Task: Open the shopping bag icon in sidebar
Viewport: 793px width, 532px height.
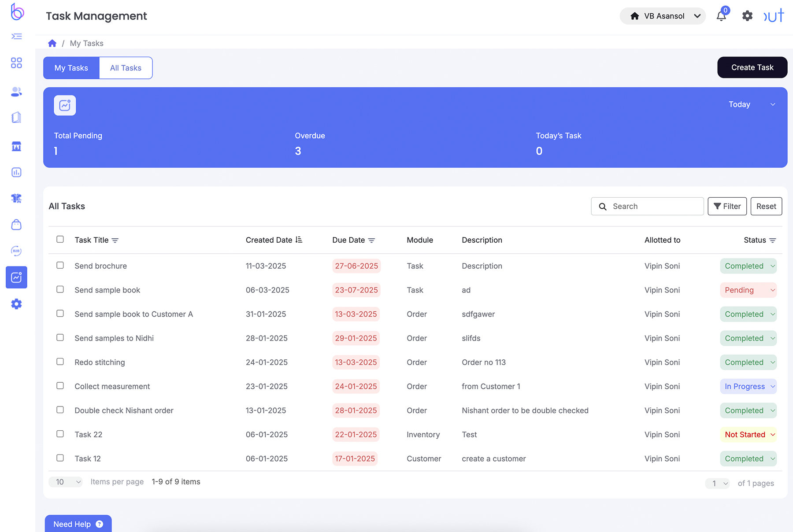Action: [x=16, y=225]
